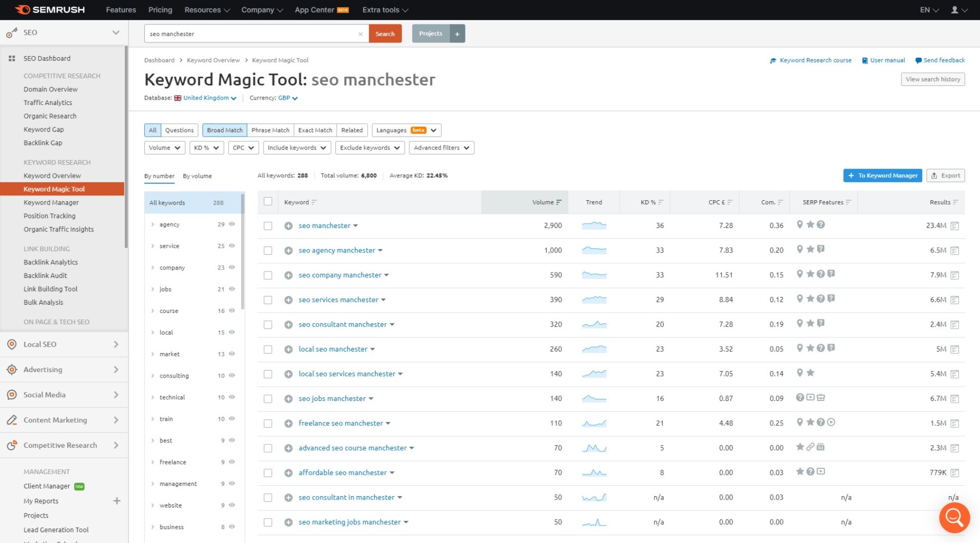Sort by Results column sort icon
Screen dimensions: 980x543
point(955,202)
